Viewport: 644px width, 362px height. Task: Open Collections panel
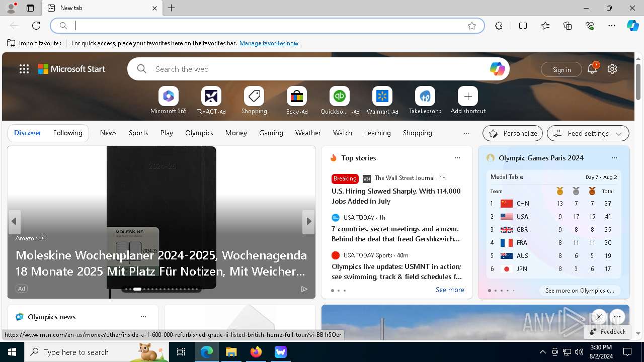pyautogui.click(x=568, y=26)
